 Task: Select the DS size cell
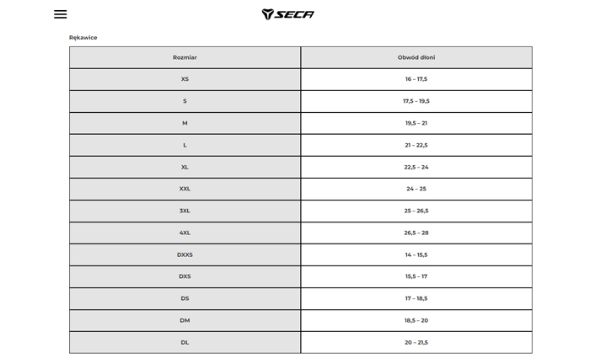tap(185, 298)
